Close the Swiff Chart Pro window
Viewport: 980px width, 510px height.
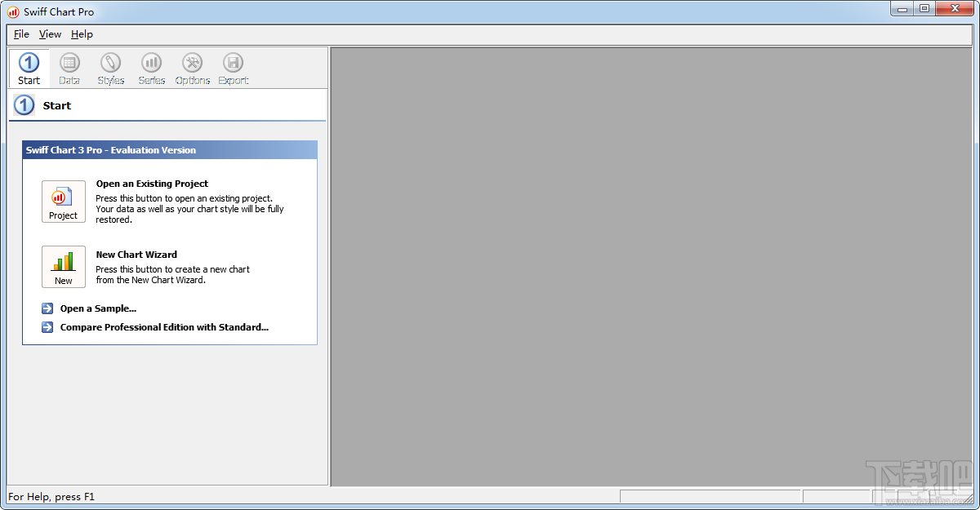[955, 8]
